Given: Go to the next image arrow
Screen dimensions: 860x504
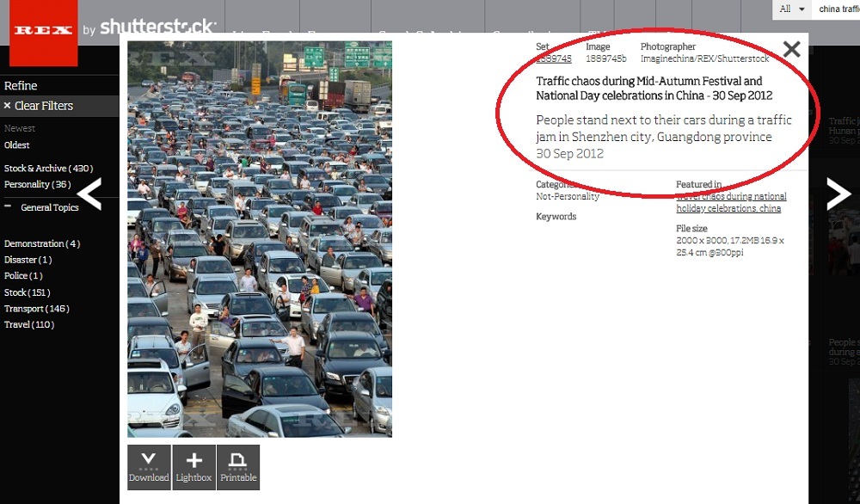Looking at the screenshot, I should coord(838,194).
